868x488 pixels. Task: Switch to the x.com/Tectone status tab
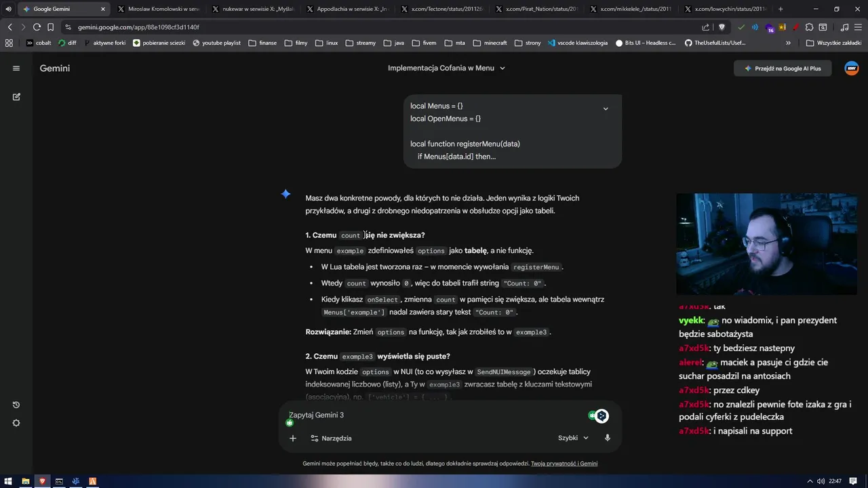coord(442,9)
